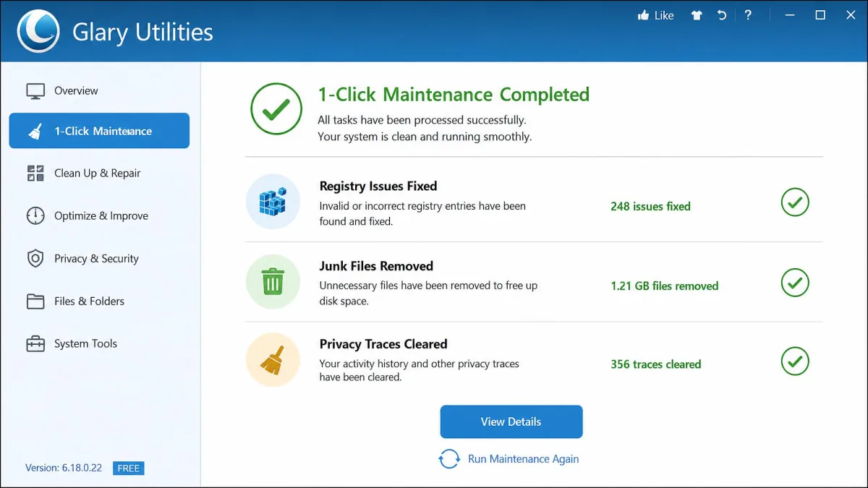Screen dimensions: 868x488
Task: Click the Files & Folders folder icon
Action: coord(35,301)
